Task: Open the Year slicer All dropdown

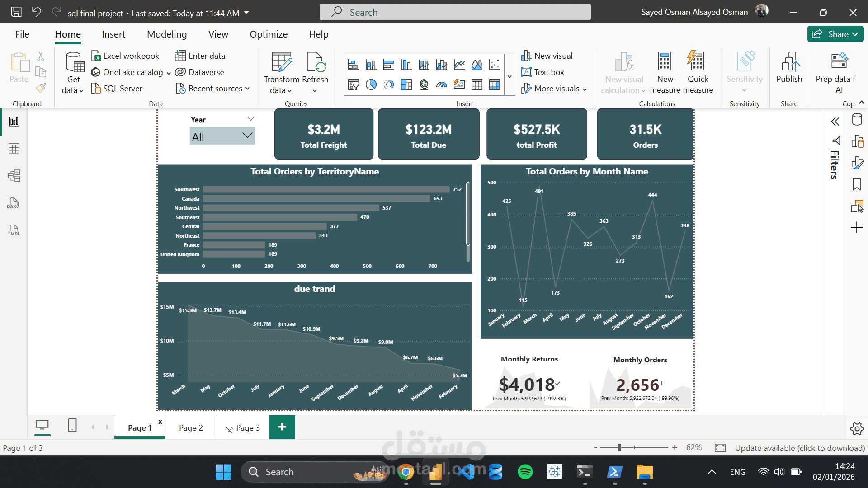Action: (x=222, y=136)
